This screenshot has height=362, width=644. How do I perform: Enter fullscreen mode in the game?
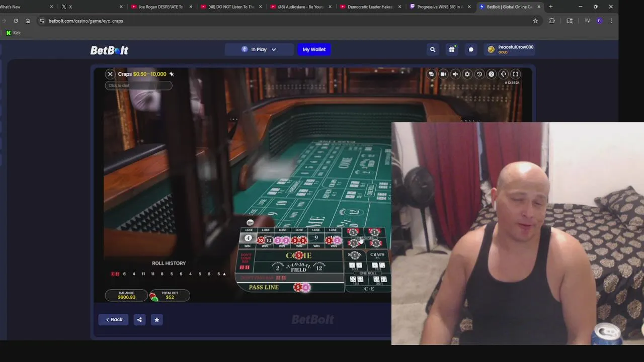pos(516,74)
